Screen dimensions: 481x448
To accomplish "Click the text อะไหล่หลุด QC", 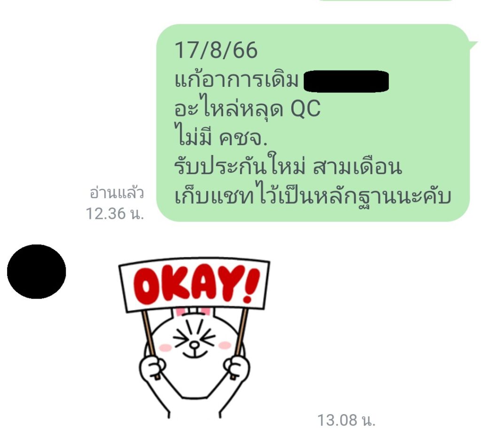I will coord(247,108).
